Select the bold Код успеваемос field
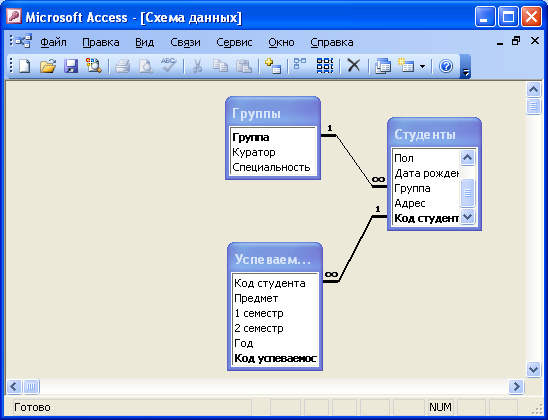The width and height of the screenshot is (548, 420). (275, 358)
